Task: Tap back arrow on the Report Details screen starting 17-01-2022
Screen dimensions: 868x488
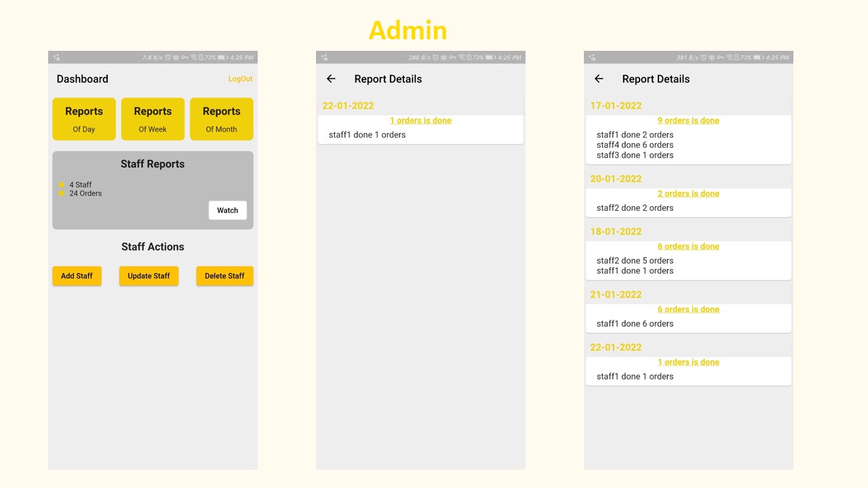Action: tap(599, 79)
